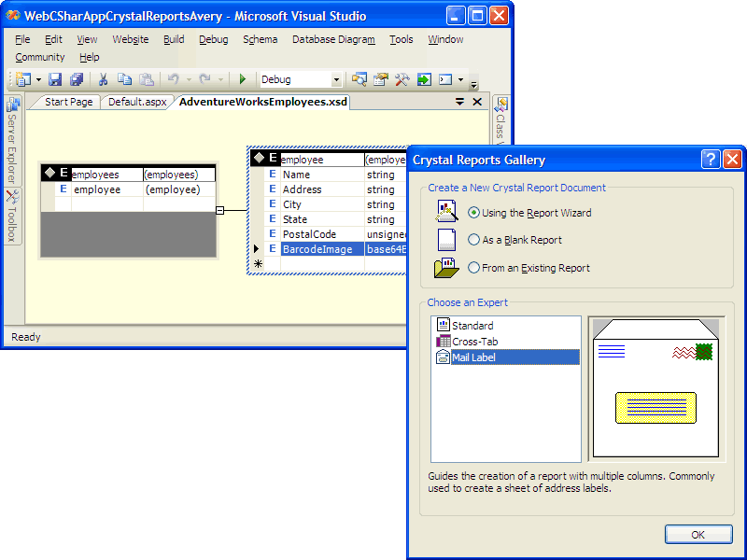The width and height of the screenshot is (747, 560).
Task: Click the Undo toolbar icon
Action: coord(175,79)
